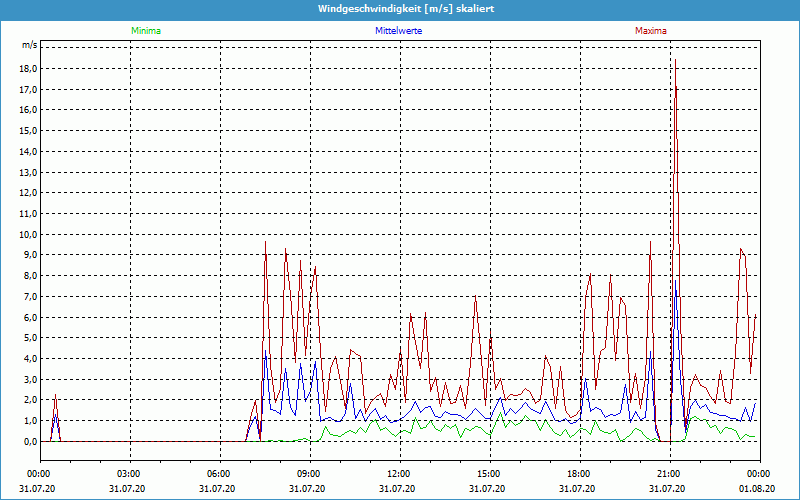Click the 18.0 value on the y-axis
This screenshot has height=500, width=800.
[x=29, y=69]
